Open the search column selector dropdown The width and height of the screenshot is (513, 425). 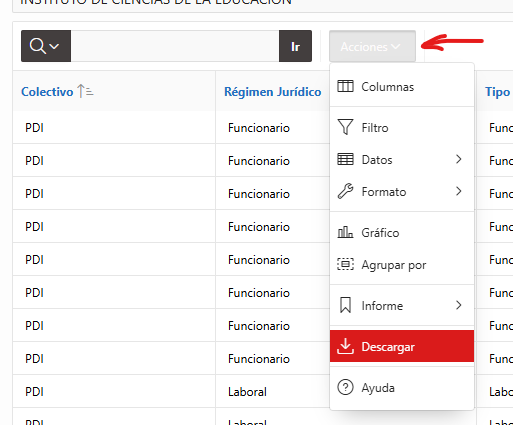46,46
